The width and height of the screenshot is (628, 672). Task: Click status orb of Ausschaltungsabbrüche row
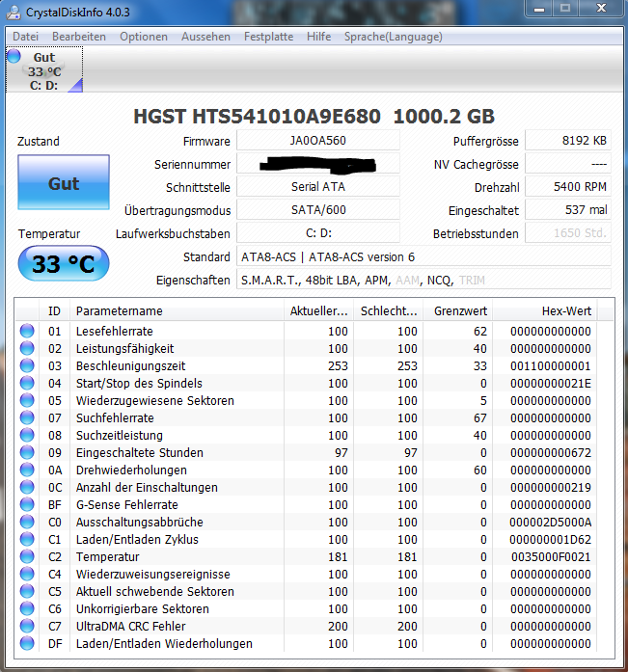coord(27,522)
